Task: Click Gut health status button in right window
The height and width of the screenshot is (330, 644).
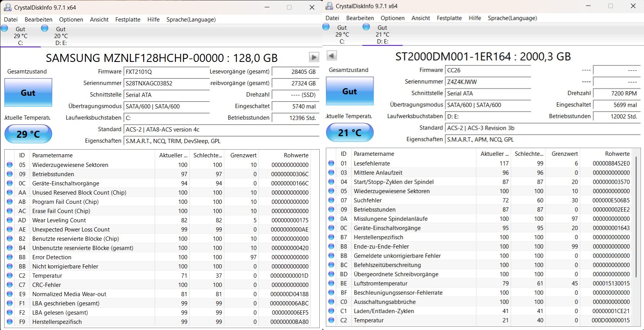Action: coord(350,91)
